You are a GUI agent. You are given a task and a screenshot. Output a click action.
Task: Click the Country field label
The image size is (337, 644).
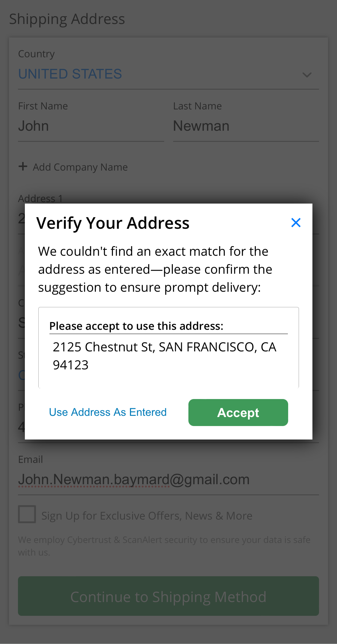click(36, 54)
